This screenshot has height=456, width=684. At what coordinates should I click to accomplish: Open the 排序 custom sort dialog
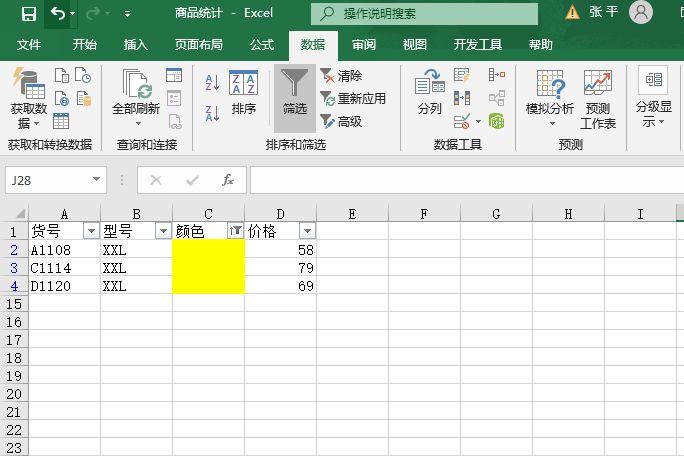(243, 93)
